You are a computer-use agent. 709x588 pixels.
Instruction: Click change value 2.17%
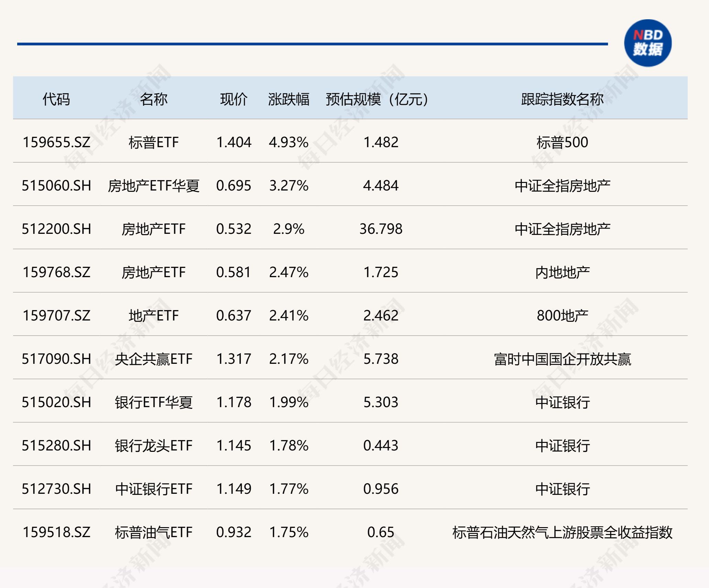point(289,359)
